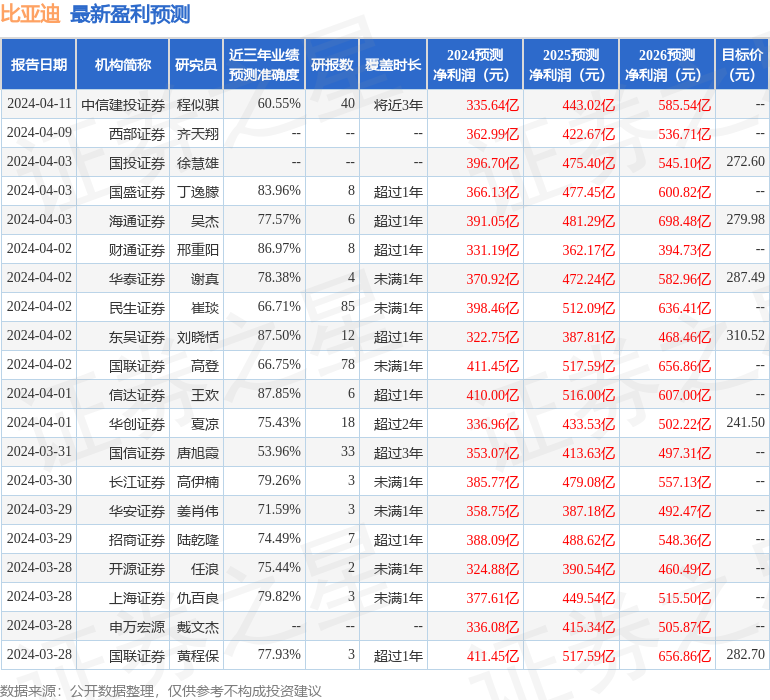Click 2025 profit value 443.02亿
This screenshot has height=700, width=770.
588,105
